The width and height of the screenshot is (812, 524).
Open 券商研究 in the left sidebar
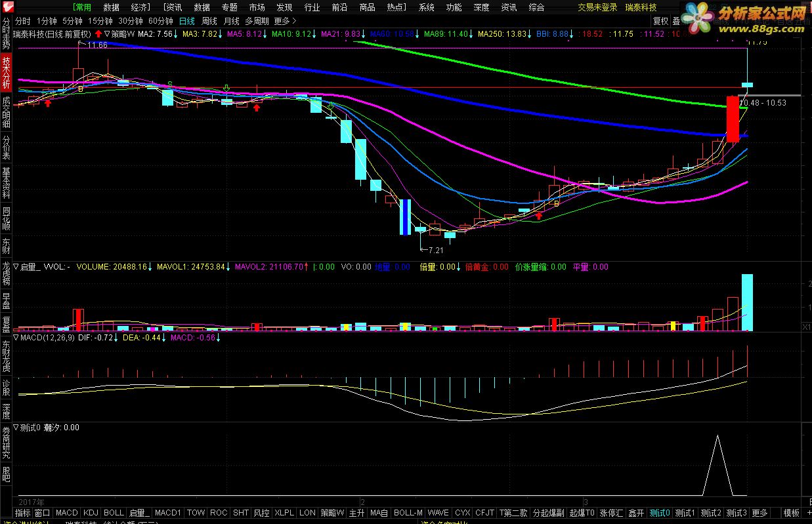pos(7,443)
